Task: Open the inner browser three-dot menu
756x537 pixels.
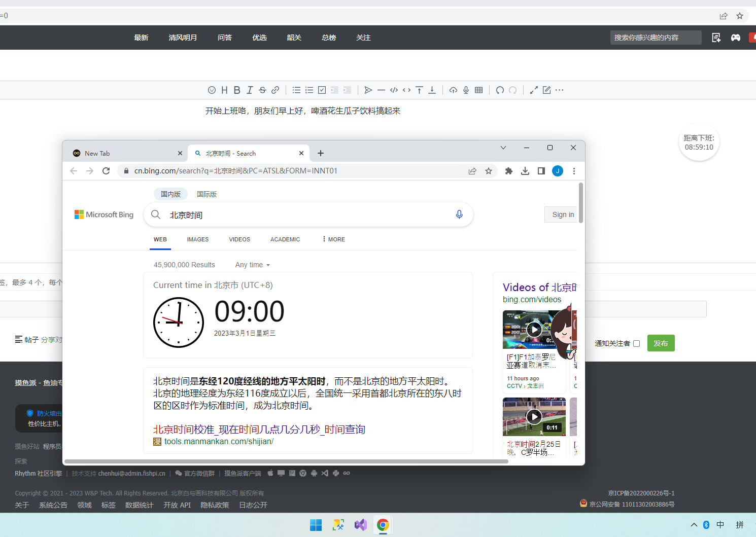Action: pyautogui.click(x=574, y=171)
